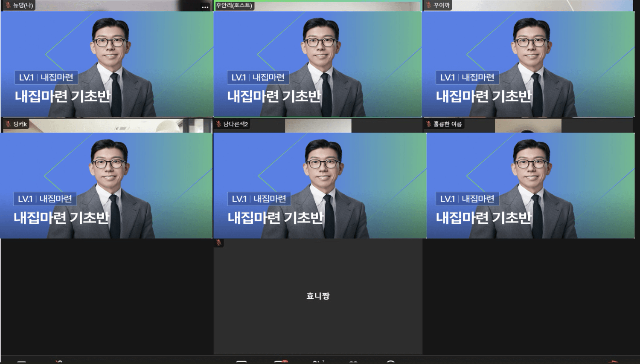Viewport: 640px width, 364px height.
Task: Click the 남다른색2 participant name label
Action: point(236,124)
